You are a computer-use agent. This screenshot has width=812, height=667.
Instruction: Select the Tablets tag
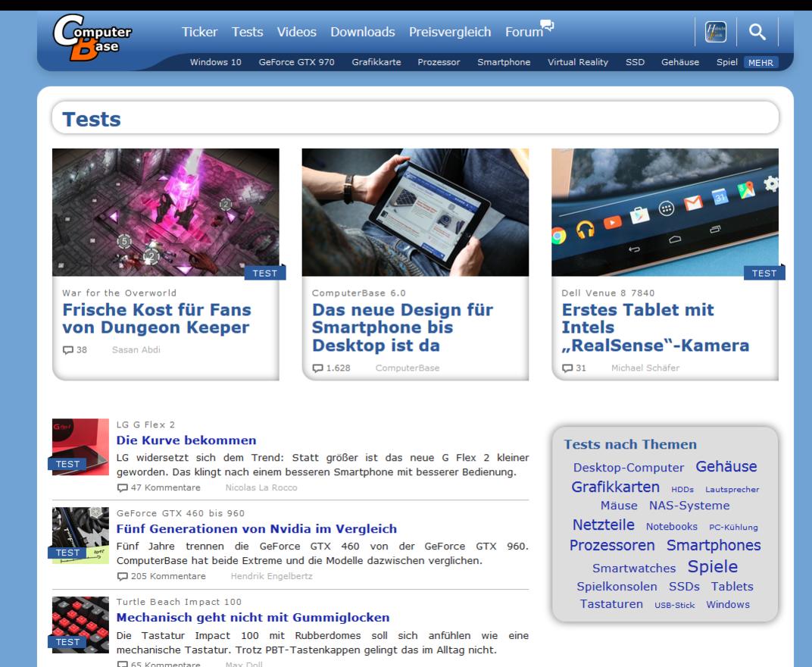732,587
